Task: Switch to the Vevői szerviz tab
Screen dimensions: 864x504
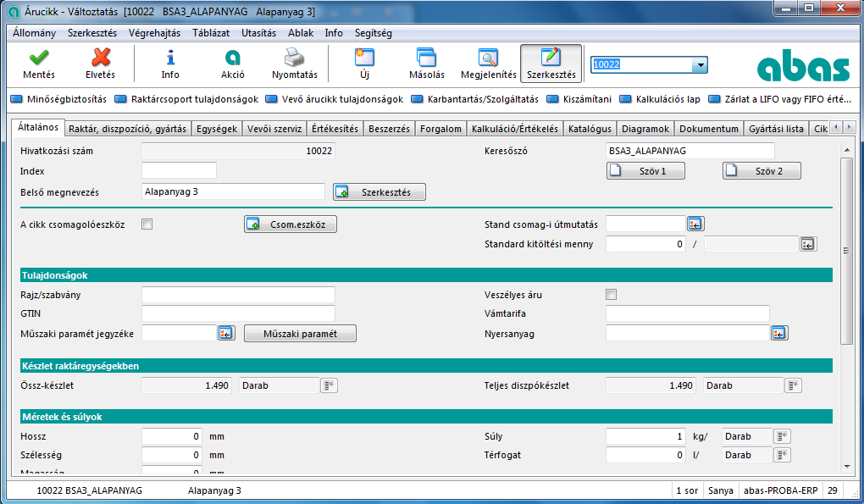Action: pos(274,129)
